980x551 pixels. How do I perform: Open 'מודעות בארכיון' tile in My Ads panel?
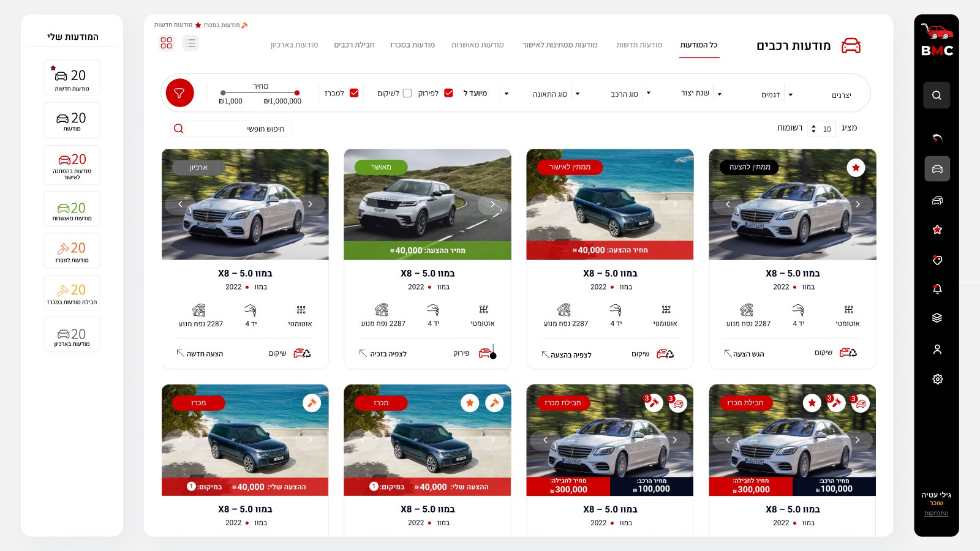point(72,334)
